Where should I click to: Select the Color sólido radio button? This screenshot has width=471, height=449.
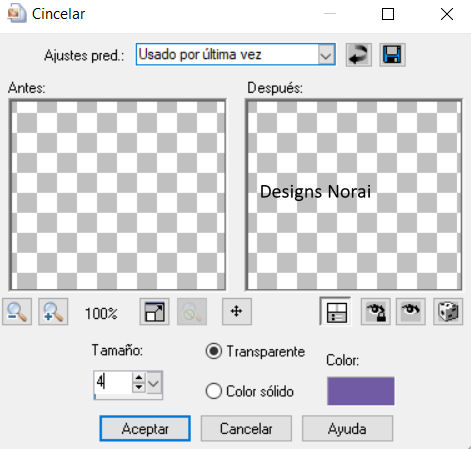point(214,391)
